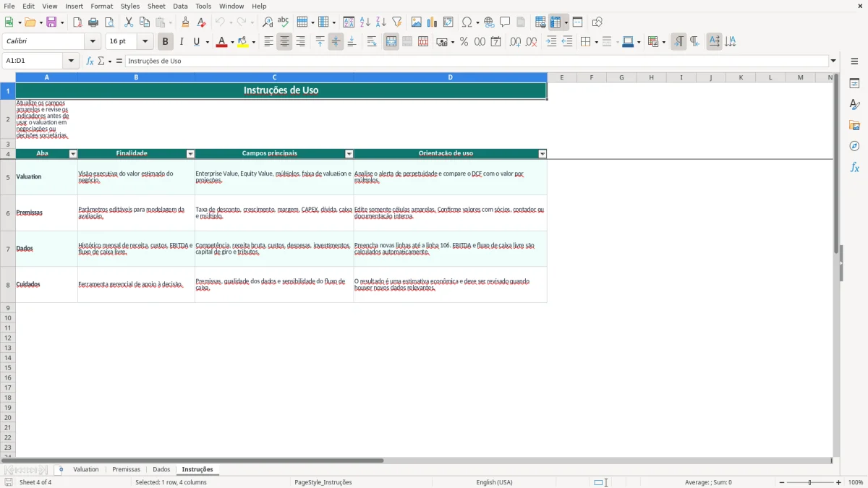Toggle Italic formatting
This screenshot has width=868, height=488.
pyautogui.click(x=181, y=42)
